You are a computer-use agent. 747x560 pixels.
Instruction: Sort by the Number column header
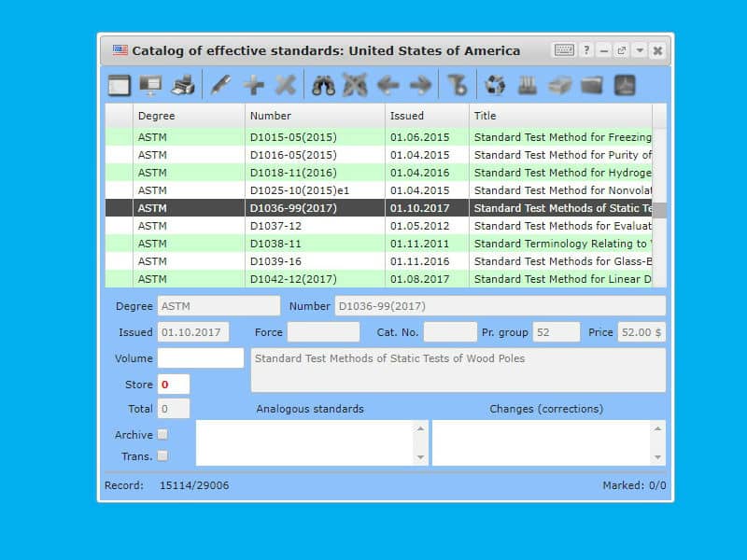[x=315, y=116]
